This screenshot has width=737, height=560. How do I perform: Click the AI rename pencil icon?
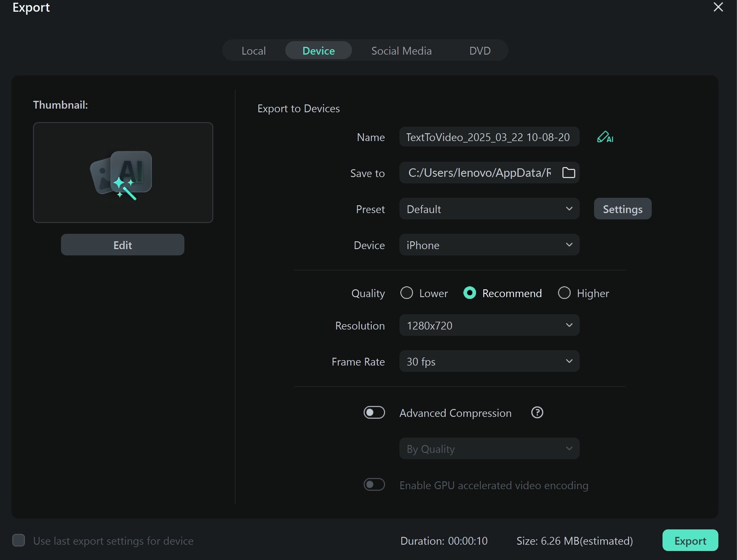click(x=605, y=137)
